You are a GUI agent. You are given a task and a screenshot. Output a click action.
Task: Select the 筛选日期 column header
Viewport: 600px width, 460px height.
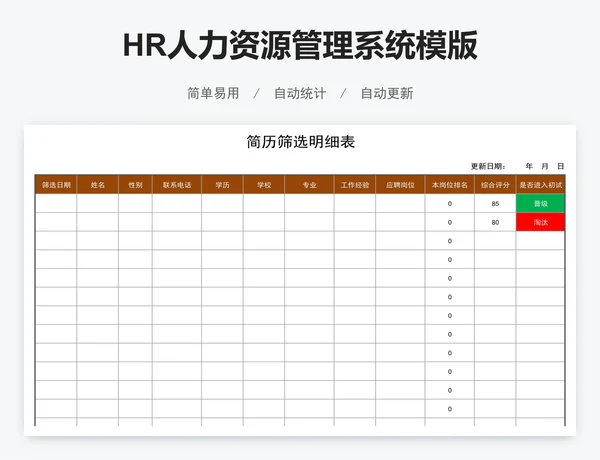pos(56,185)
